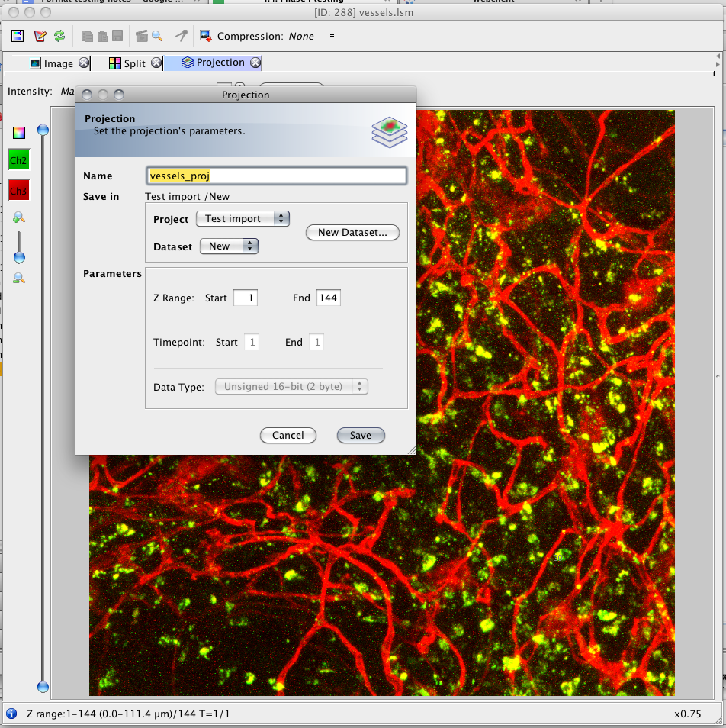Click the zoom out magnifier icon
726x728 pixels.
(19, 278)
